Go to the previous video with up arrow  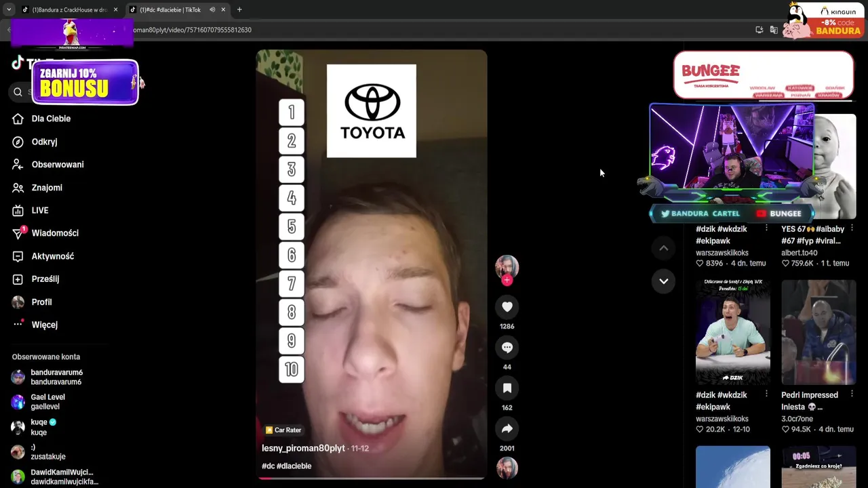pyautogui.click(x=663, y=248)
